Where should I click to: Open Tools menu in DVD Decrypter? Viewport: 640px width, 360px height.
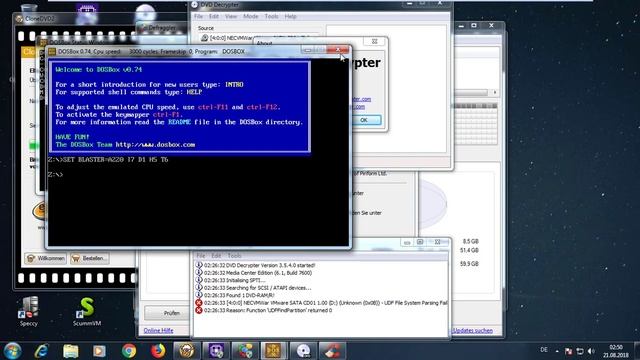click(x=271, y=16)
